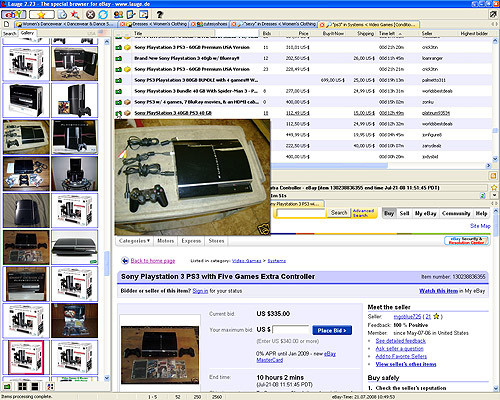Viewport: 500px width, 400px height.
Task: Click the arrow icon at toolbar's far right
Action: click(x=493, y=14)
